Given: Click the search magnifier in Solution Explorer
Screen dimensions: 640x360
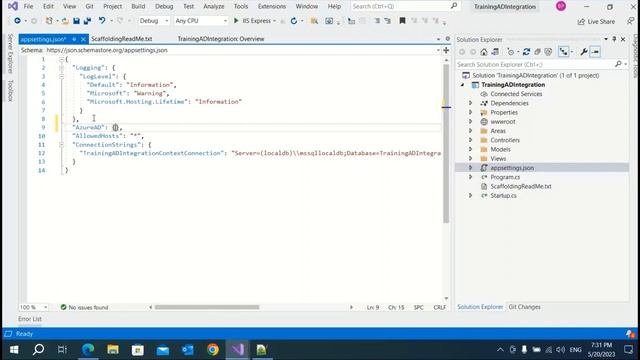Looking at the screenshot, I should click(x=618, y=64).
